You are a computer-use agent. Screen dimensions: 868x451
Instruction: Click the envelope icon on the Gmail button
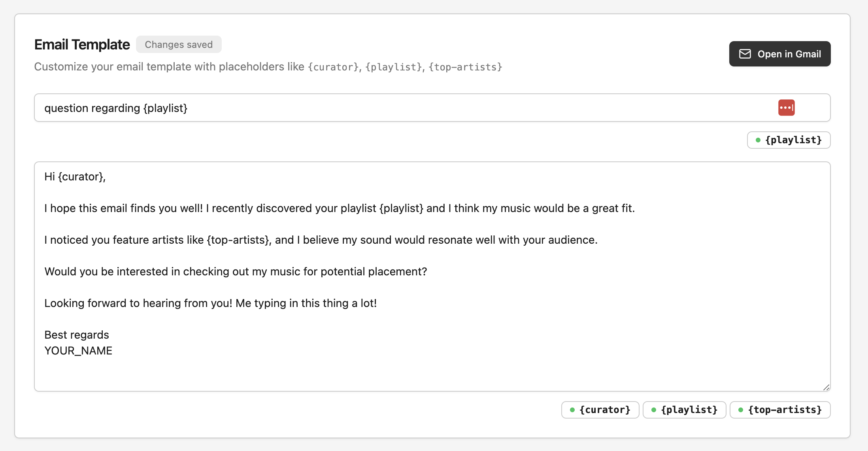[745, 54]
